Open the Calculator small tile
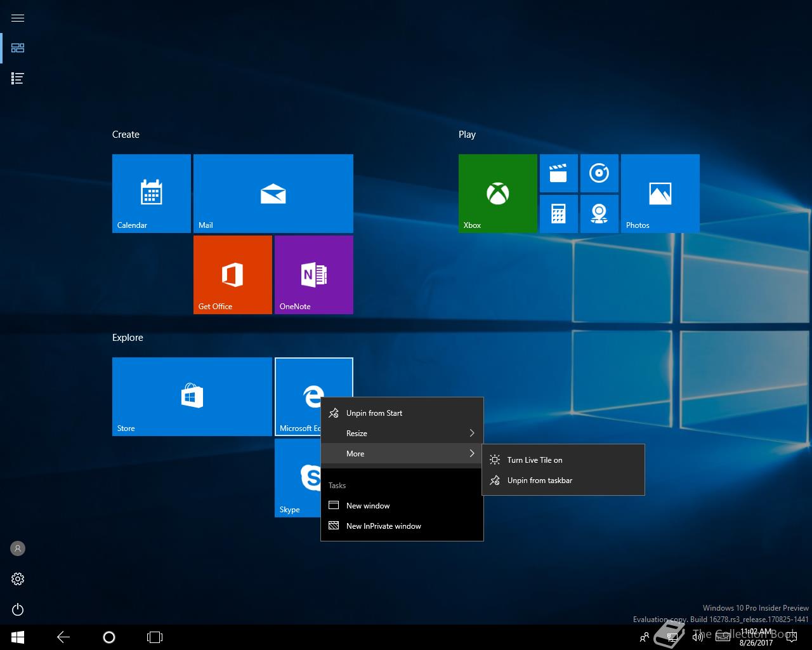 tap(558, 214)
